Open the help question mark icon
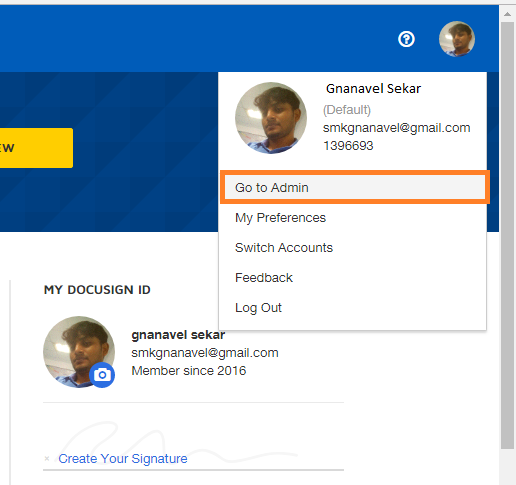 [x=406, y=39]
